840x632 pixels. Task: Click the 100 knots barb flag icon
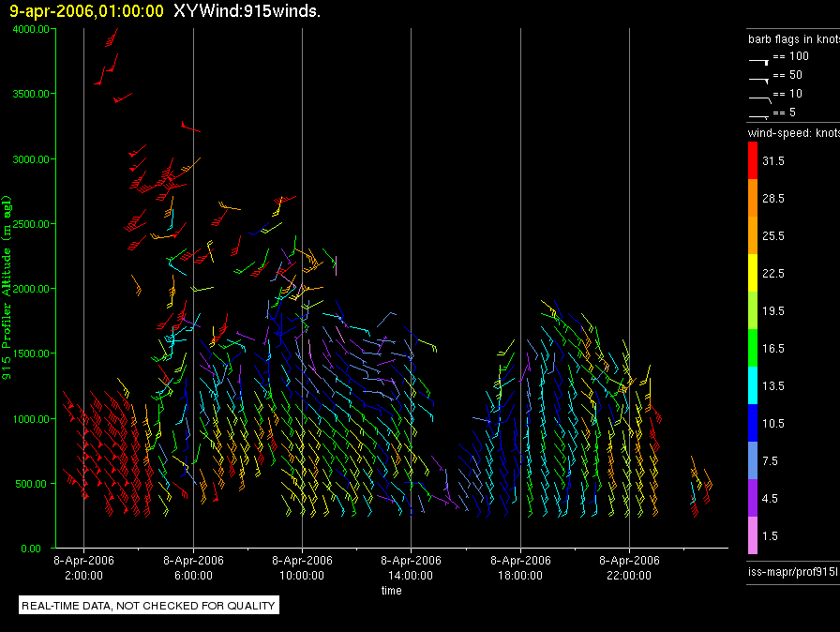click(759, 59)
